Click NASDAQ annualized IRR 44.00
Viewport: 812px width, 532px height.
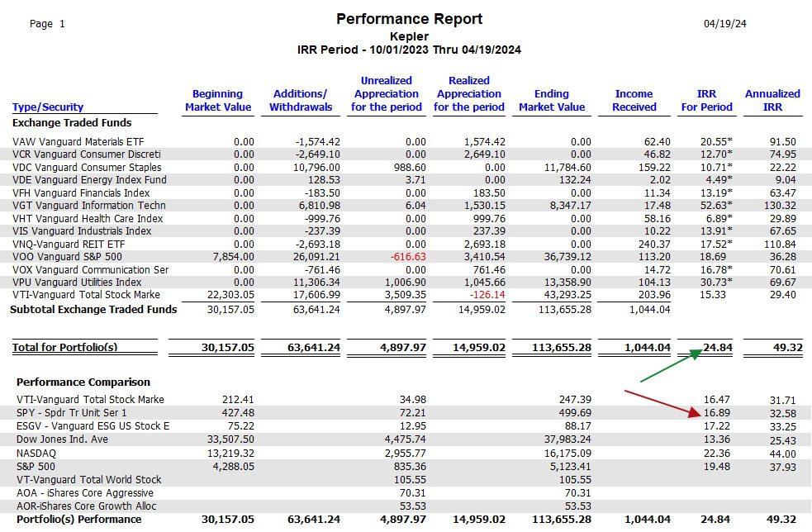pyautogui.click(x=782, y=454)
